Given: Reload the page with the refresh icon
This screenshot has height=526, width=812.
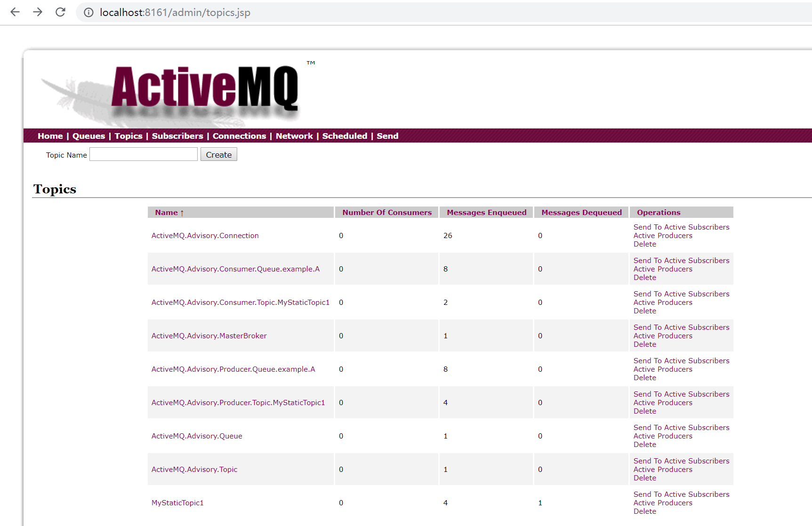Looking at the screenshot, I should coord(60,12).
